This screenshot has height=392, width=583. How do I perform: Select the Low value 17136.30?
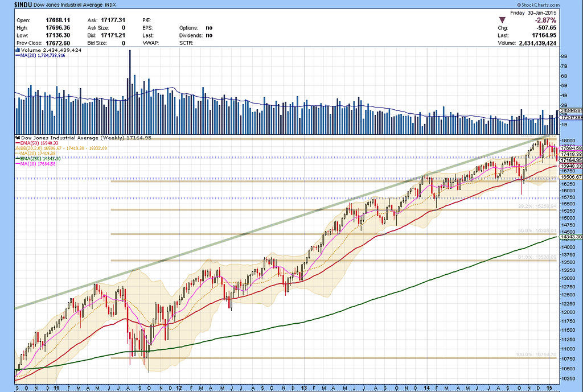coord(58,35)
